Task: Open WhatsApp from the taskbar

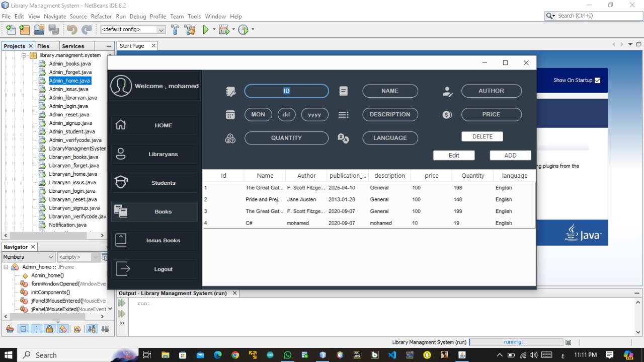Action: [x=287, y=355]
